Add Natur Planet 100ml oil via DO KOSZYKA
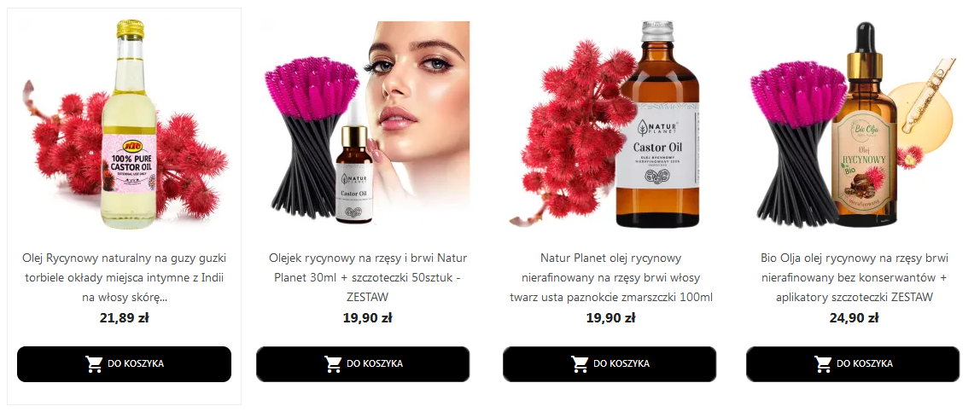The height and width of the screenshot is (412, 980). [x=610, y=364]
